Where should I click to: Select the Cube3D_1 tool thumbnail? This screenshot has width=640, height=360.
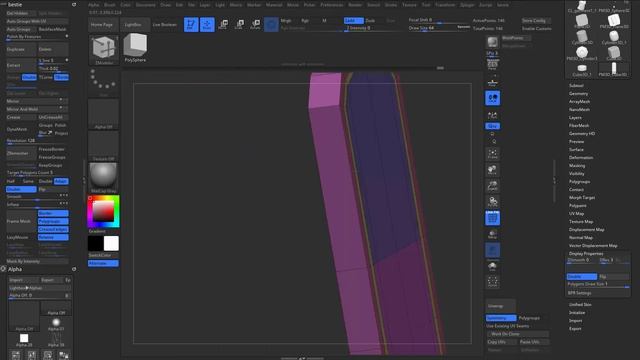(582, 70)
